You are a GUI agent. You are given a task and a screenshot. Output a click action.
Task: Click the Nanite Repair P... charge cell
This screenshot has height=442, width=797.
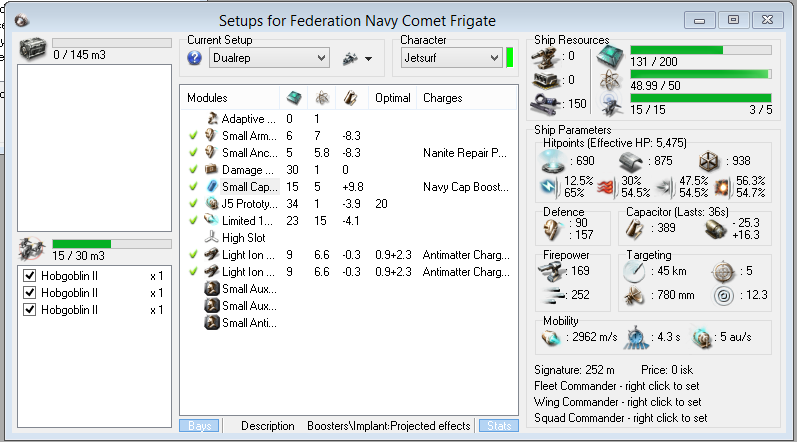click(465, 153)
